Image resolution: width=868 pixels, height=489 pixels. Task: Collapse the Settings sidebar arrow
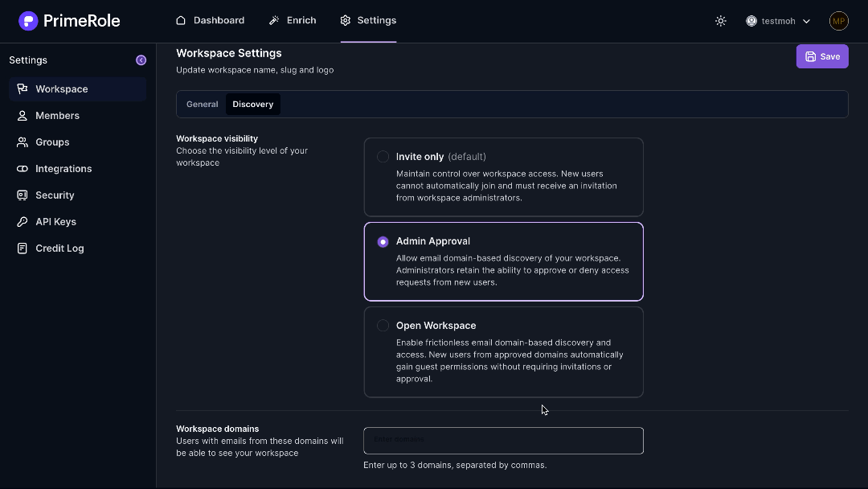141,60
